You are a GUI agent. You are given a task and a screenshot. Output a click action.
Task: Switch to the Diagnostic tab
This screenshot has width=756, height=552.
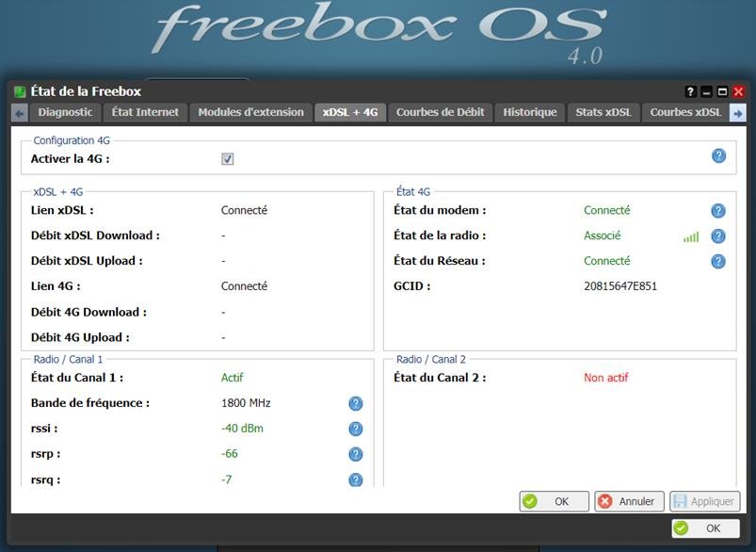[x=65, y=112]
